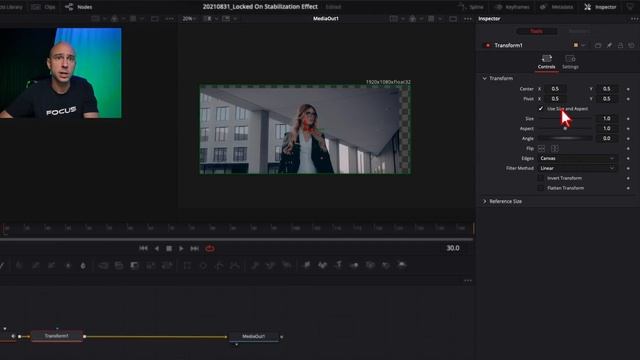Screen dimensions: 640x360
Task: Pin the Transform1 controls in Inspector
Action: point(609,45)
